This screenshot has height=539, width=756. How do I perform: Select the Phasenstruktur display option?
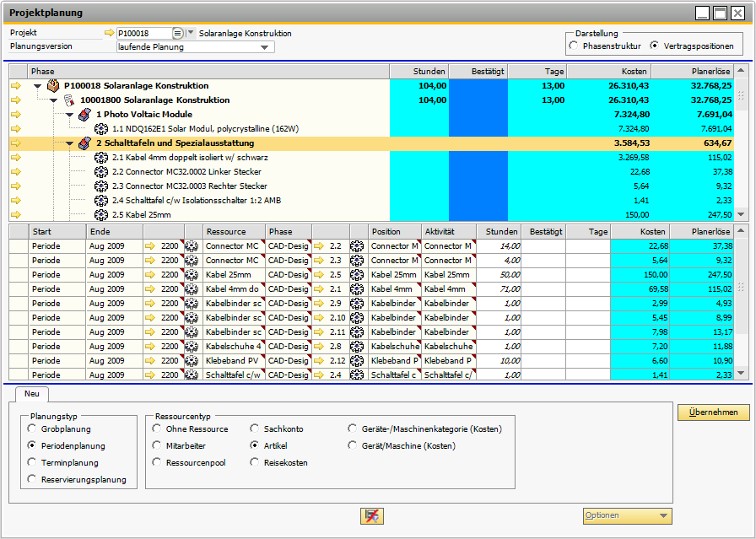tap(575, 46)
